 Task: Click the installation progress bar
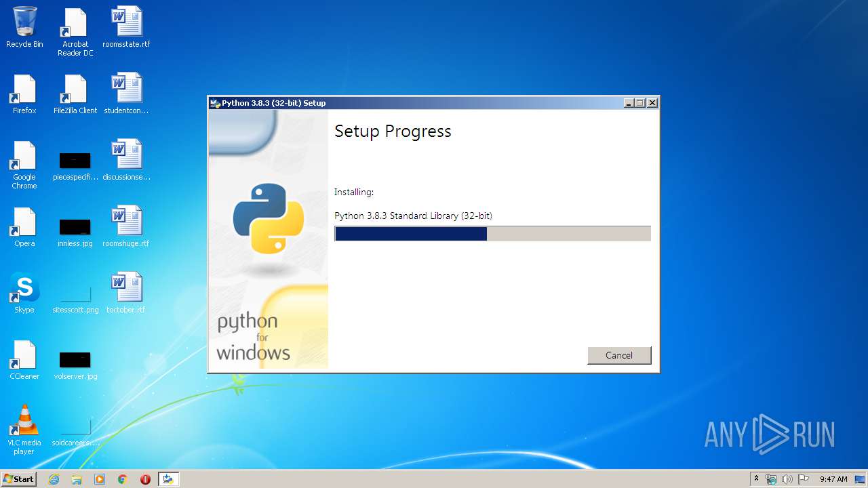[x=492, y=234]
